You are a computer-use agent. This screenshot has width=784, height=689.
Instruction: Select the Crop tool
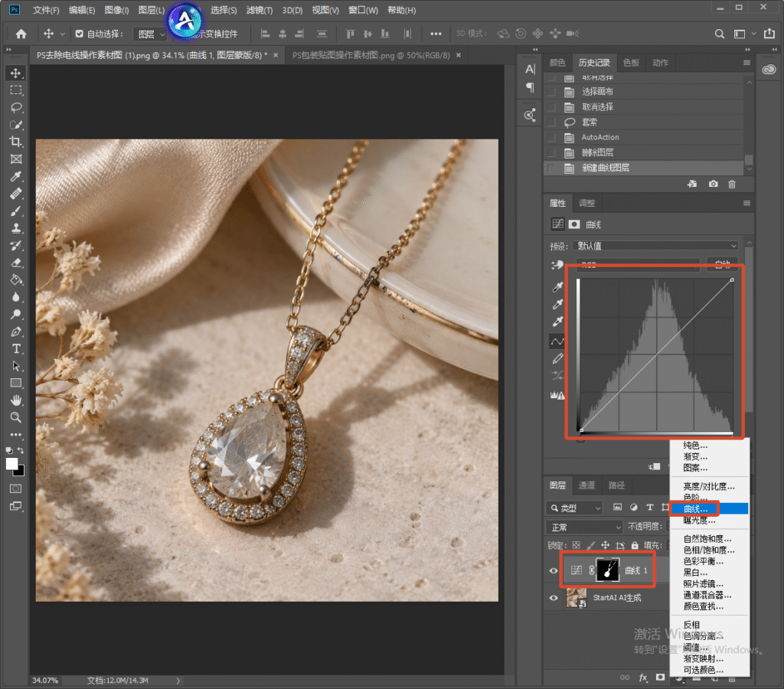point(16,142)
